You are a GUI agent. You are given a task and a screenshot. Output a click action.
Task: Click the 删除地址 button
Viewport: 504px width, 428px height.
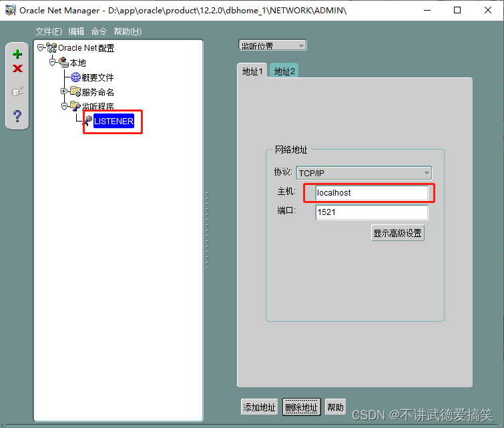coord(301,407)
